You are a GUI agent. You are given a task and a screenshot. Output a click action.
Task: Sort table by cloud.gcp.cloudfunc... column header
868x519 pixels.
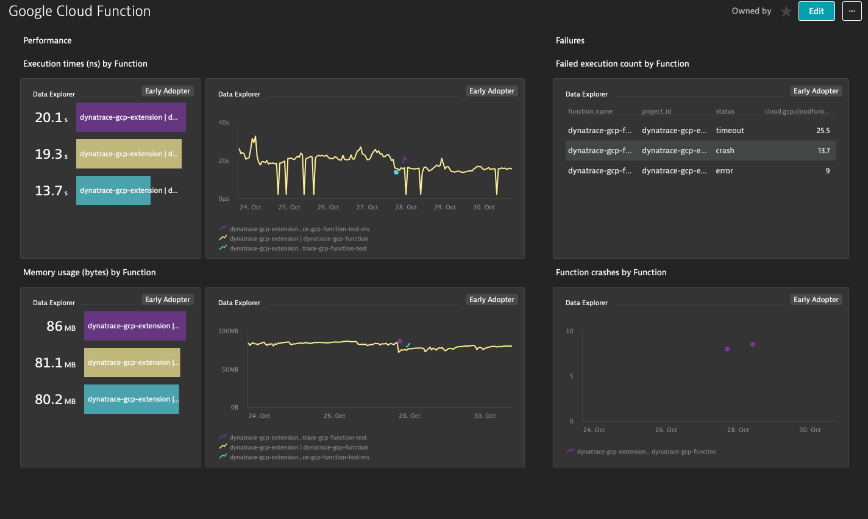797,111
